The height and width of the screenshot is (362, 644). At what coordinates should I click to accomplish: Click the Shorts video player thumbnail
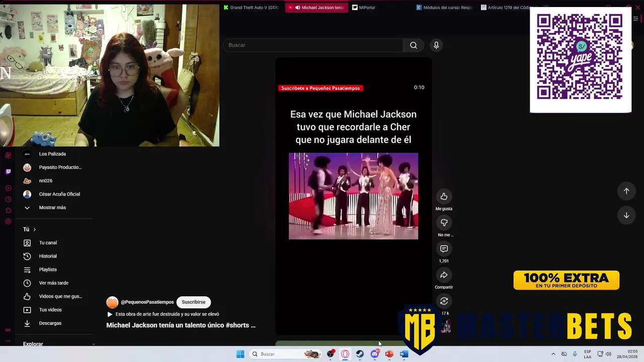353,196
